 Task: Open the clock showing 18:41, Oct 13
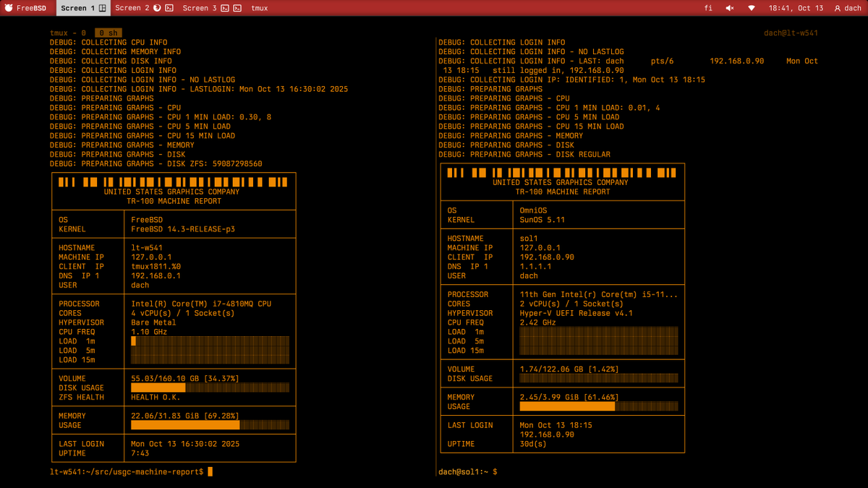pos(796,8)
